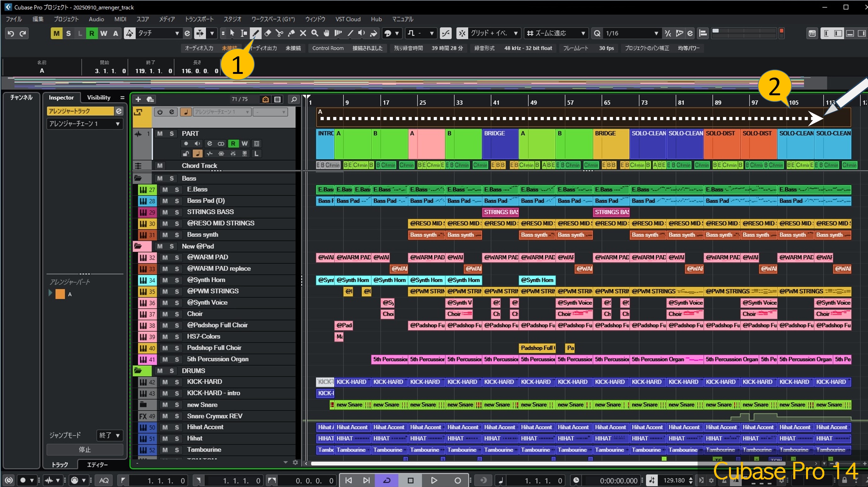Screen dimensions: 868x487
Task: Click the チャンネル panel button
Action: point(21,97)
